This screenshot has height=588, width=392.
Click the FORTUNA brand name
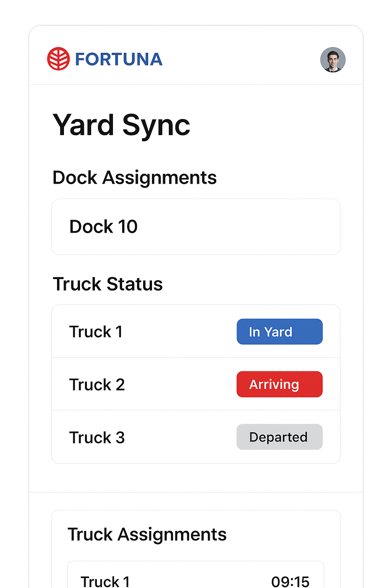click(119, 59)
